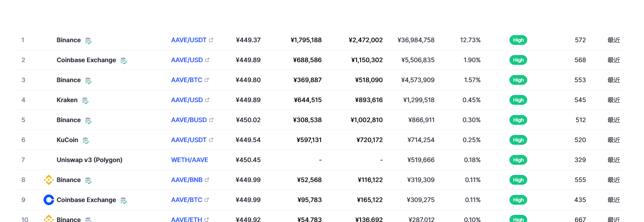Click the reserves icon next to Binance row 1

pyautogui.click(x=88, y=40)
